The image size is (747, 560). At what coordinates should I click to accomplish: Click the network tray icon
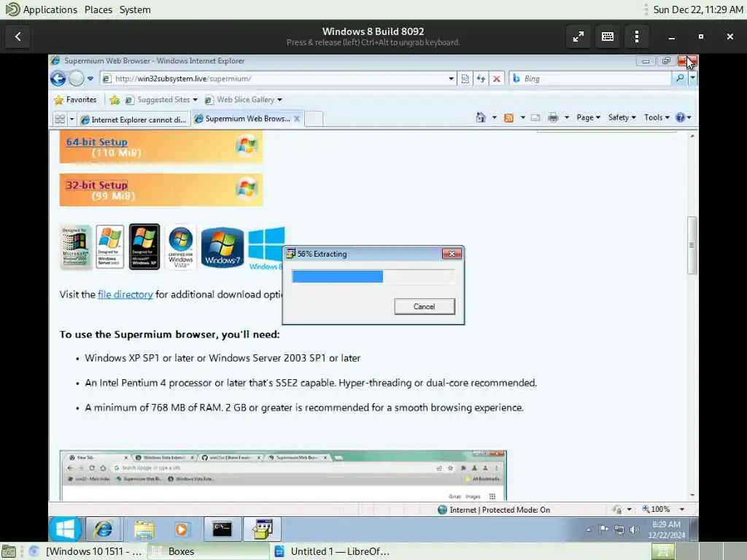click(619, 529)
